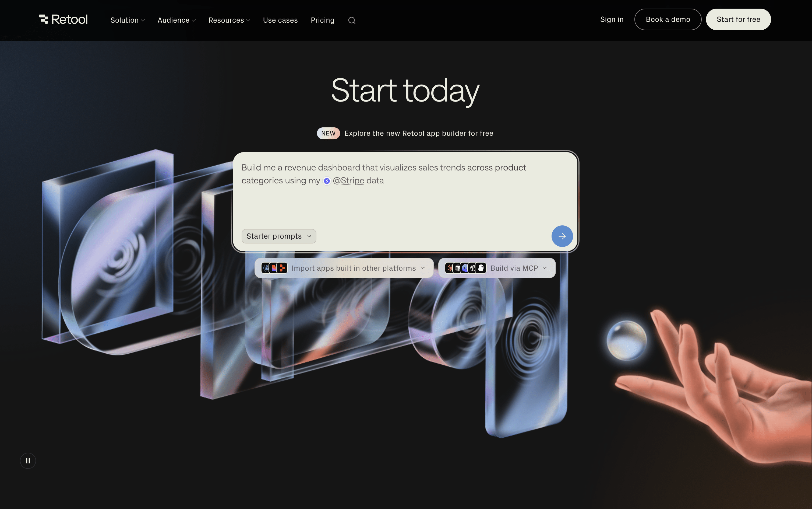Submit the prompt with the blue arrow button

[x=562, y=236]
